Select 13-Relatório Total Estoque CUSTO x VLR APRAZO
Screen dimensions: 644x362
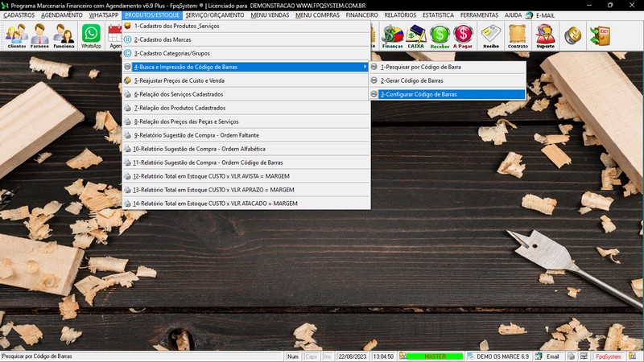[x=246, y=190]
